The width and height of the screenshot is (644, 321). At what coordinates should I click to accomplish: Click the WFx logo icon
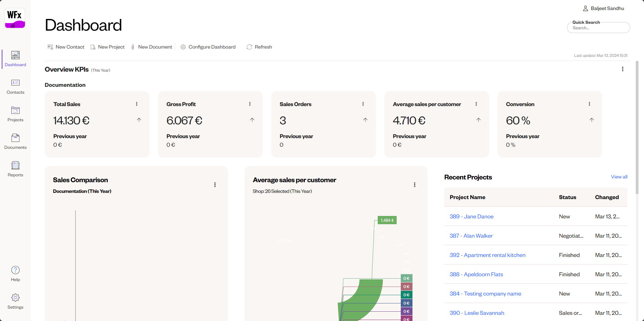15,18
